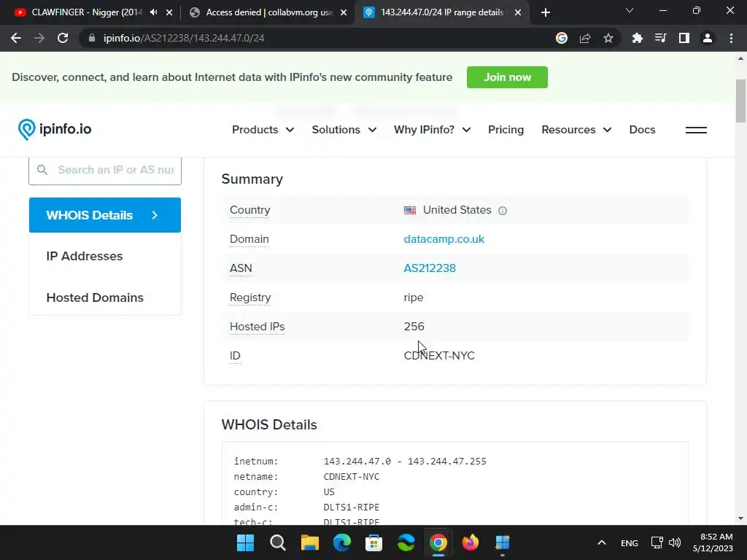Go back using the browser back arrow
The width and height of the screenshot is (747, 560).
tap(16, 38)
